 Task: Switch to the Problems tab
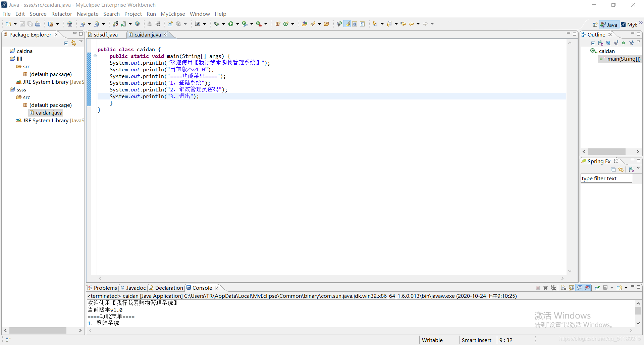pos(102,288)
